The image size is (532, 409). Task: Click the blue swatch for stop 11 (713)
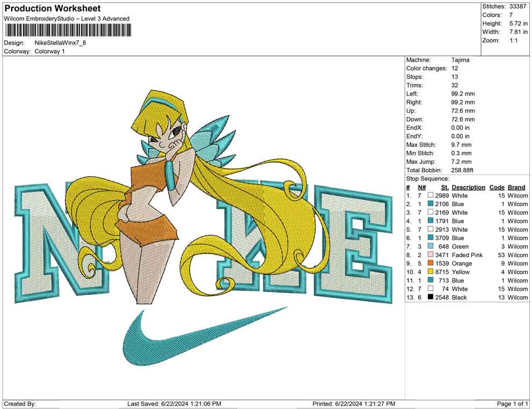430,280
